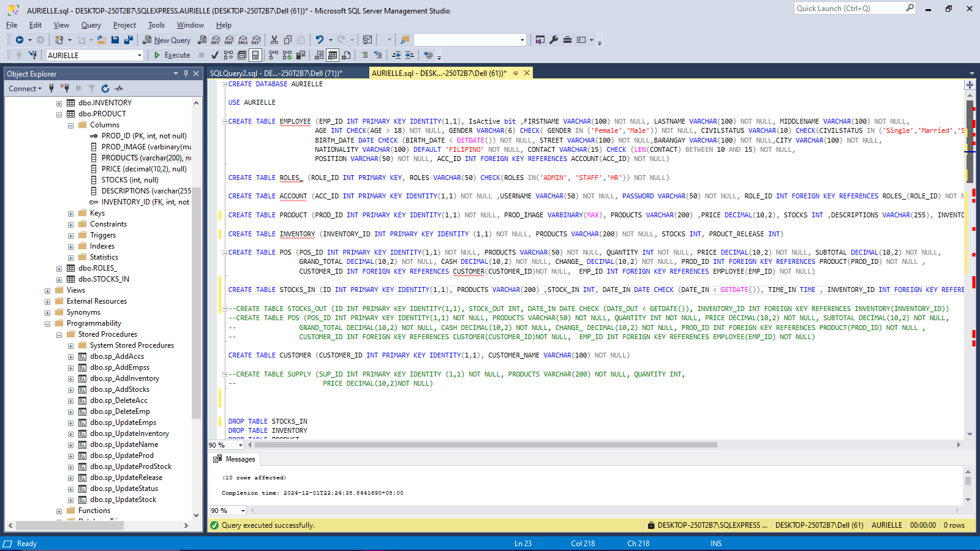This screenshot has width=980, height=551.
Task: Expand the Keys folder under dbo.PRODUCT
Action: click(70, 214)
